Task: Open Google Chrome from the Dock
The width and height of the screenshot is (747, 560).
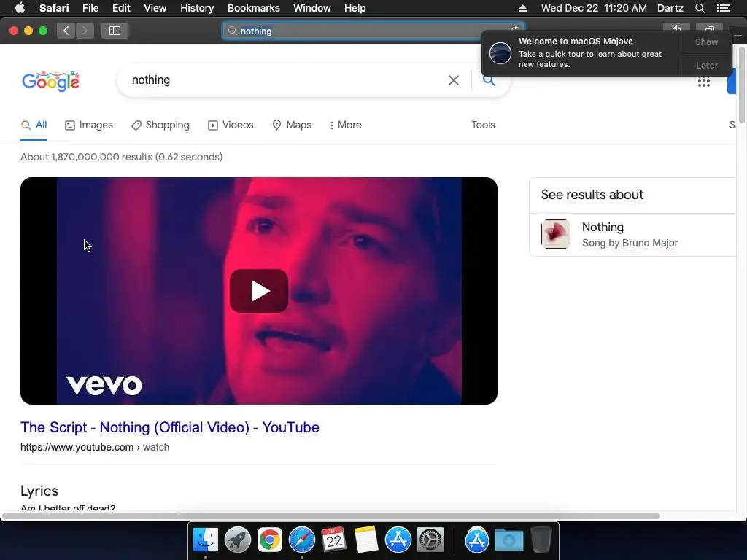Action: (270, 540)
